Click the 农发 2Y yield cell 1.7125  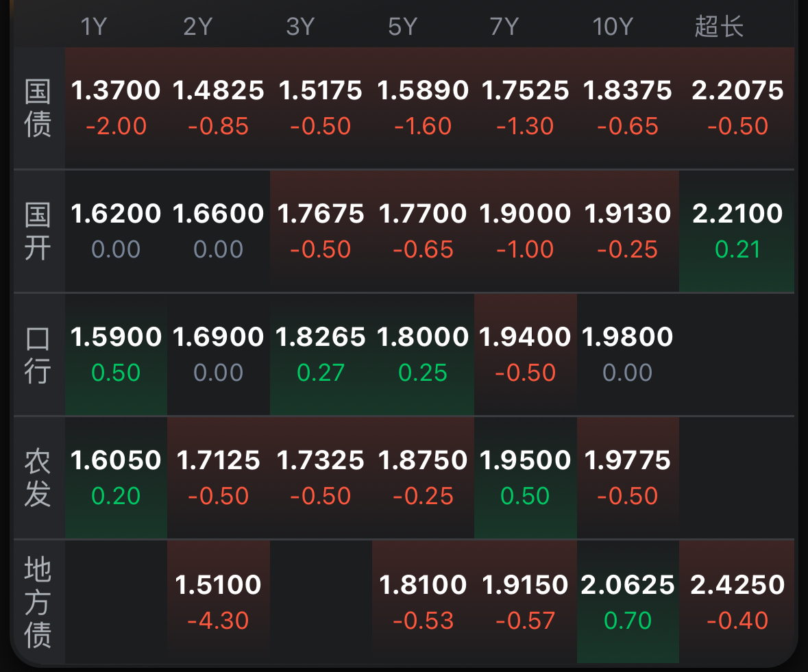coord(218,477)
